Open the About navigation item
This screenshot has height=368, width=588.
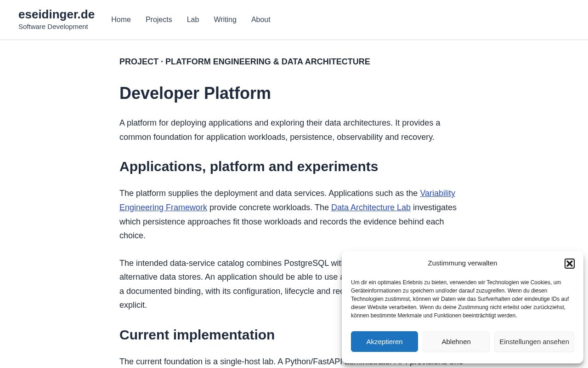[261, 20]
